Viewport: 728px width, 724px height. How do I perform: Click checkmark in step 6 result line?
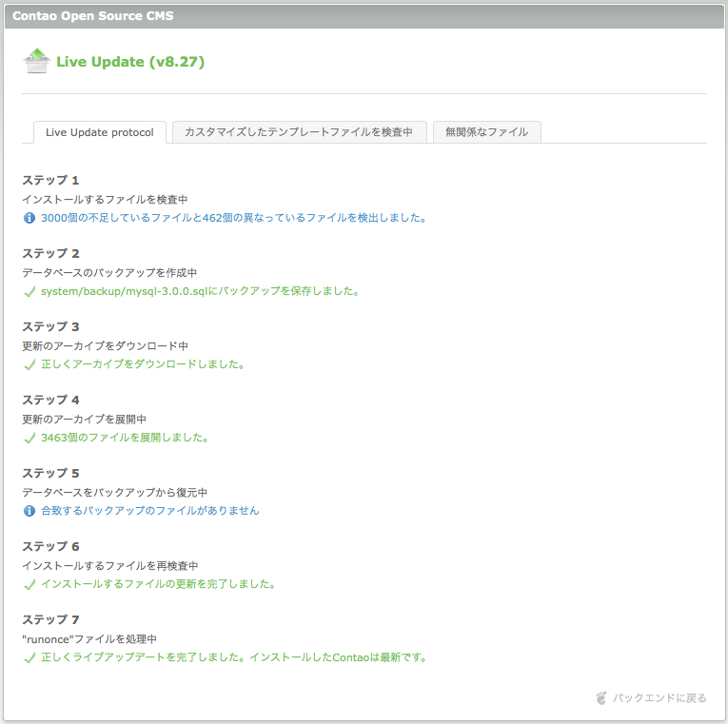tap(30, 584)
